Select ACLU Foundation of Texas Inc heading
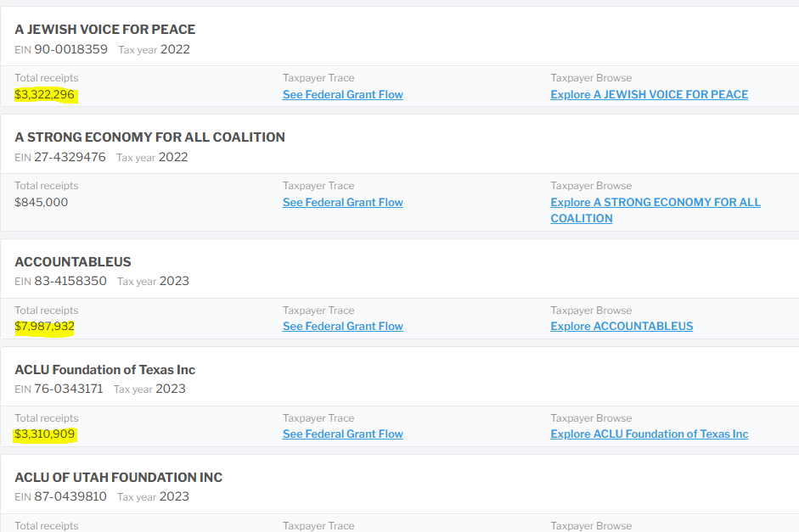 (x=104, y=370)
